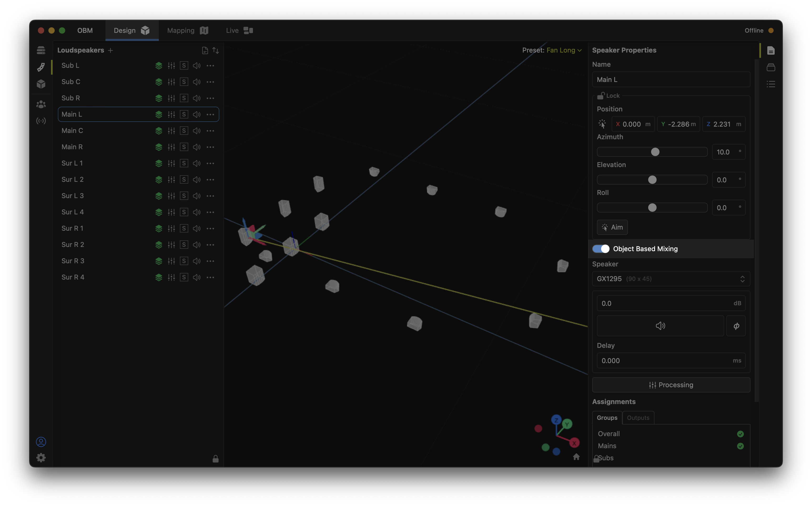Click the Z position field
812x506 pixels.
(724, 124)
